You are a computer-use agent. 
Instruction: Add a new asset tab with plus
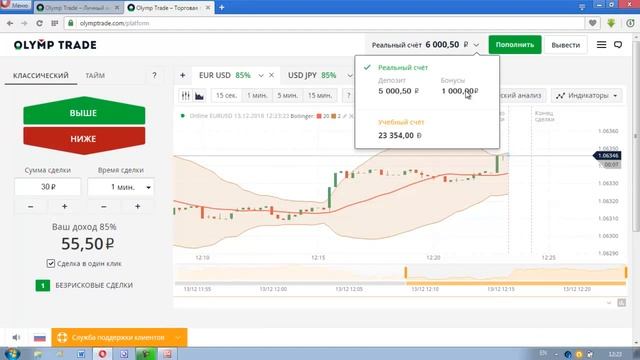[x=182, y=75]
